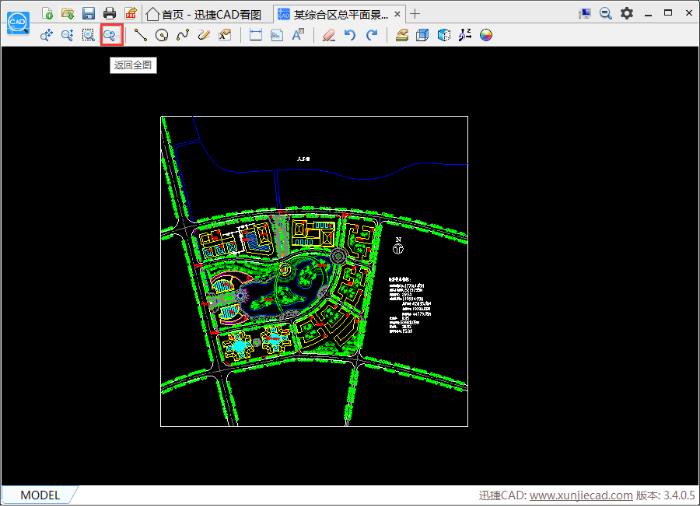Click the zoom window selection tool
Image resolution: width=700 pixels, height=506 pixels.
click(89, 35)
